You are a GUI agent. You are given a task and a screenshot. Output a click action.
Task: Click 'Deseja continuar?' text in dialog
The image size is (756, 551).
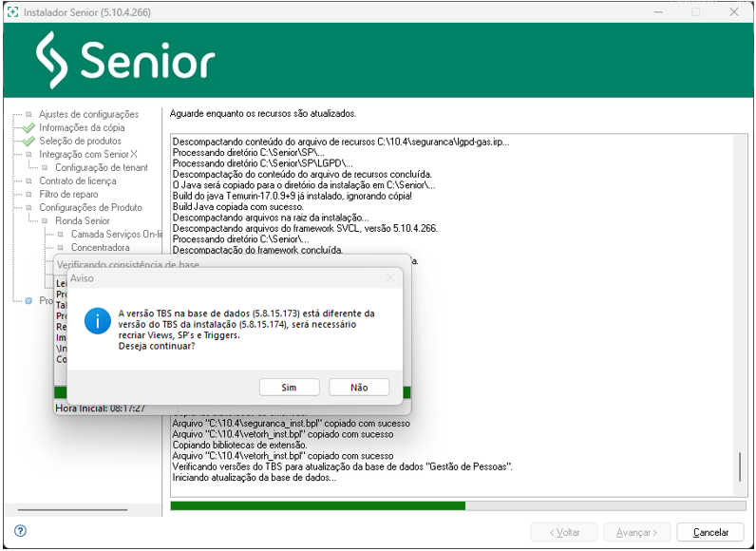[157, 346]
